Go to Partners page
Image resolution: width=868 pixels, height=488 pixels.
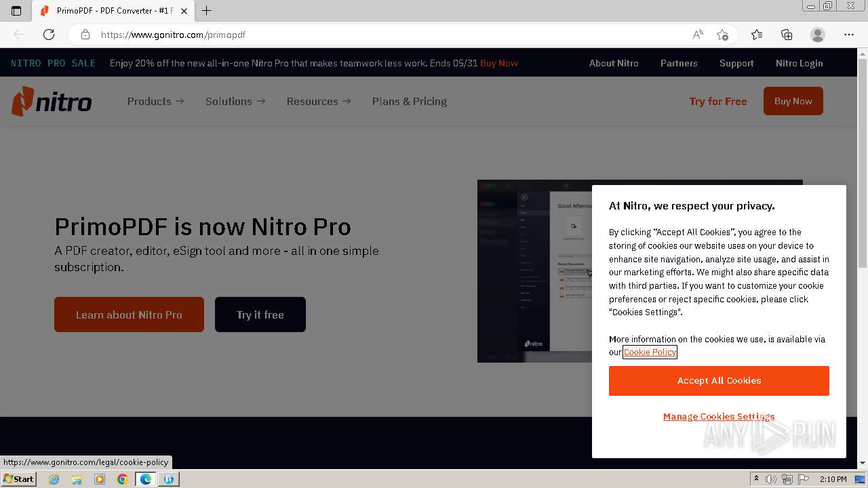[x=679, y=63]
